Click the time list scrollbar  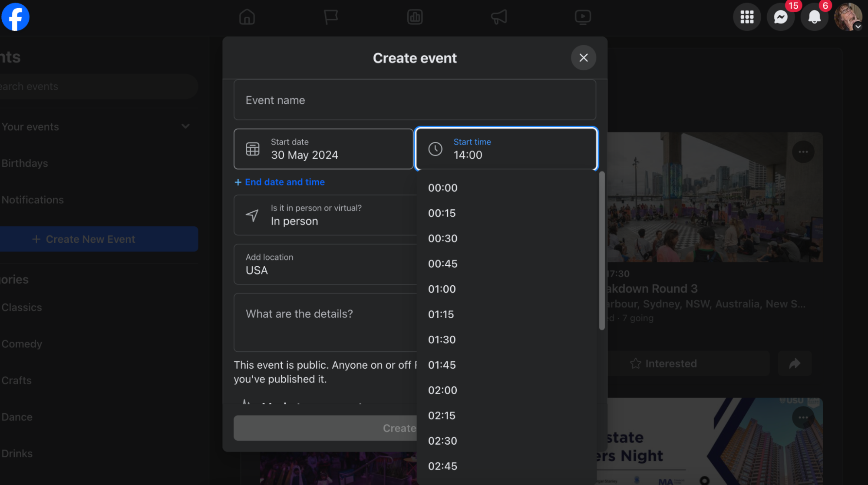pyautogui.click(x=602, y=251)
